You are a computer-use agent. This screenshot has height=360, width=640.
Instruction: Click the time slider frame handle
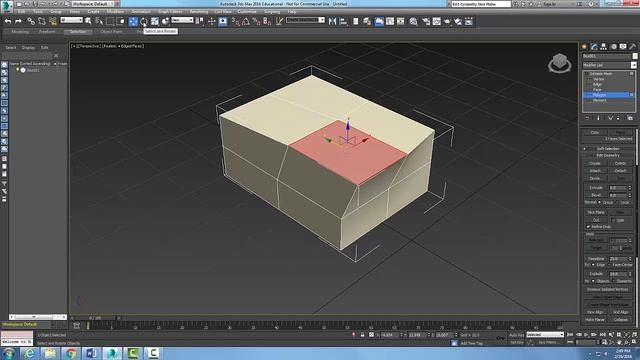point(95,318)
